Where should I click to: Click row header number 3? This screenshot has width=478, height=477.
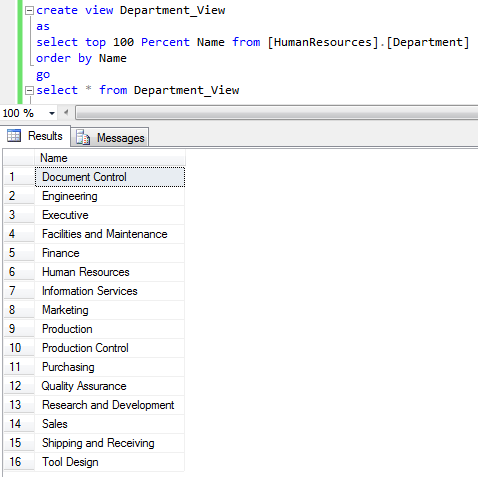point(19,215)
